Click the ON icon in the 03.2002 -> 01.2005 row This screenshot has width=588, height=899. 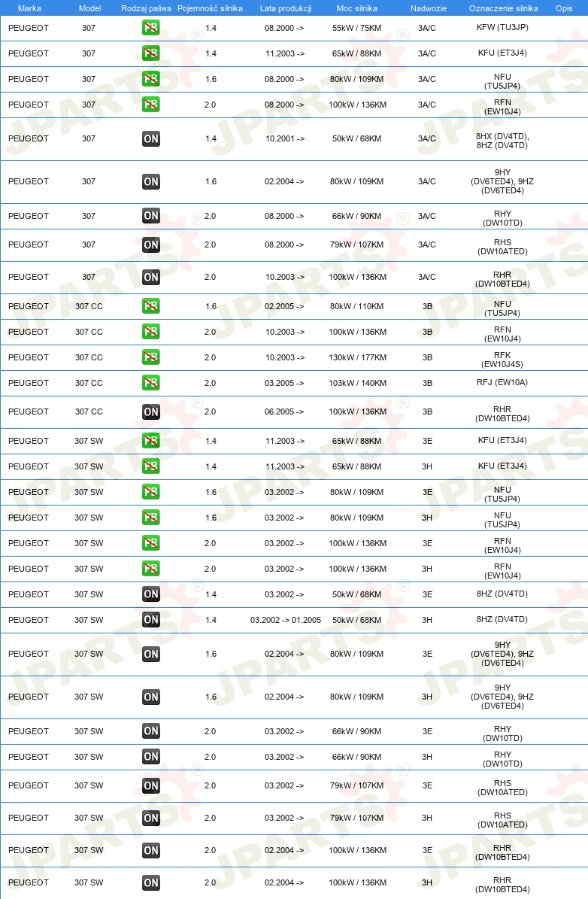pos(150,620)
